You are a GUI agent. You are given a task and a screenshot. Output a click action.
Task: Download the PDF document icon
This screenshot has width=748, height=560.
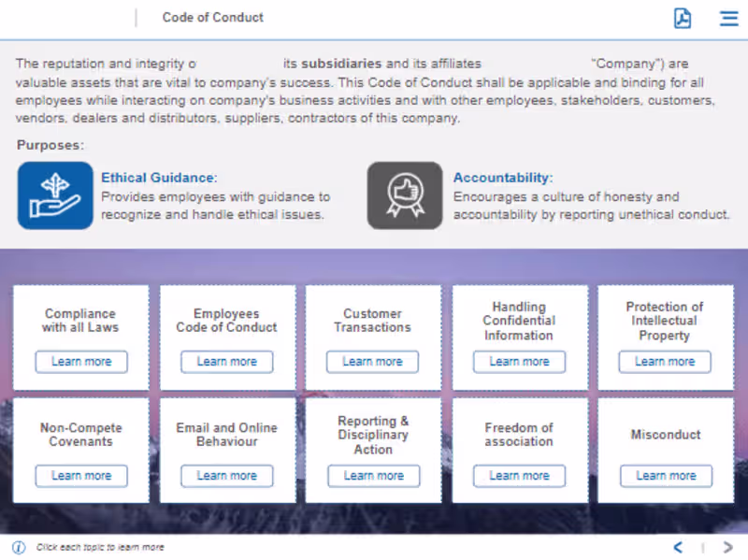683,18
